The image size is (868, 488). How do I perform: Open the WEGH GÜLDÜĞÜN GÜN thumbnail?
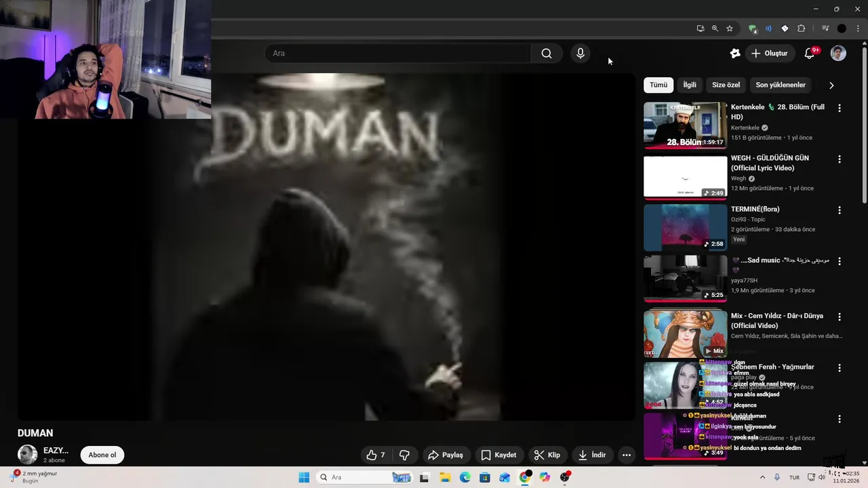[685, 178]
